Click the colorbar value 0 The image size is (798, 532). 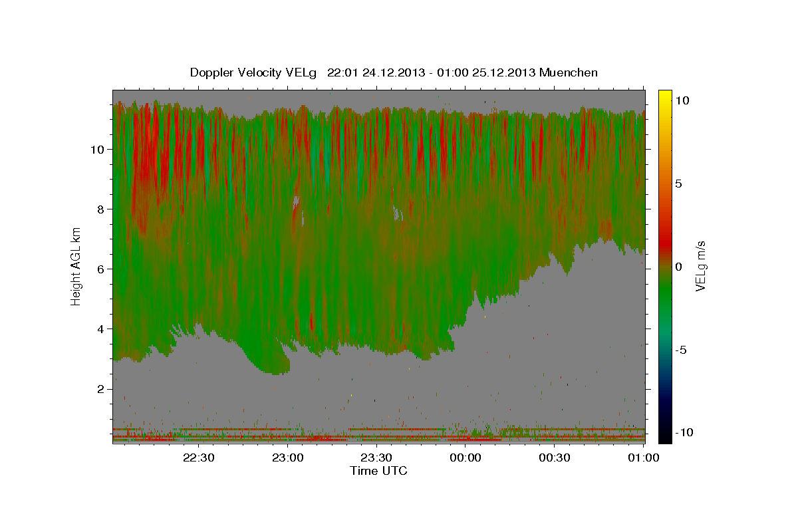[x=679, y=267]
